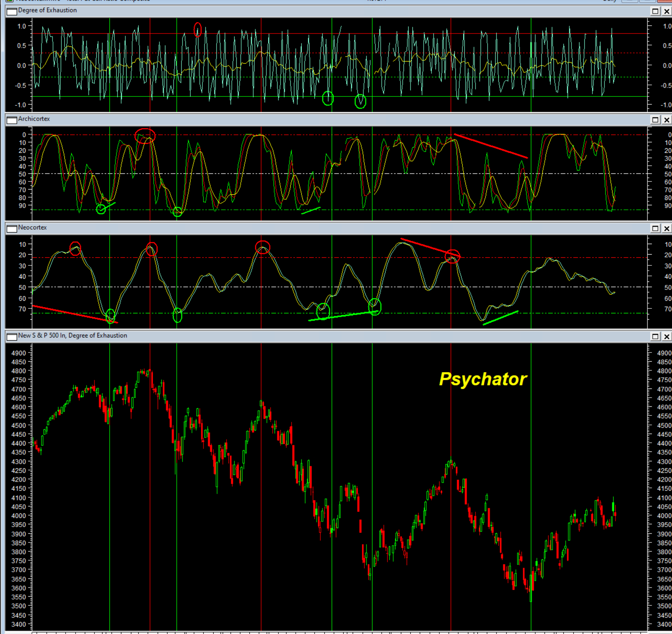The height and width of the screenshot is (634, 672).
Task: Close the New S&P 500 price panel
Action: (x=666, y=337)
